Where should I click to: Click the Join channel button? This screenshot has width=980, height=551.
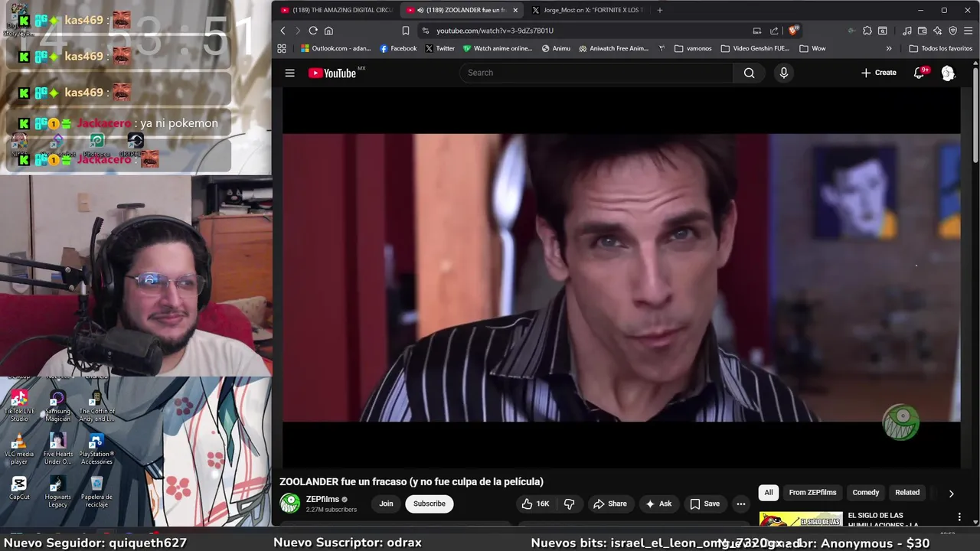(386, 504)
